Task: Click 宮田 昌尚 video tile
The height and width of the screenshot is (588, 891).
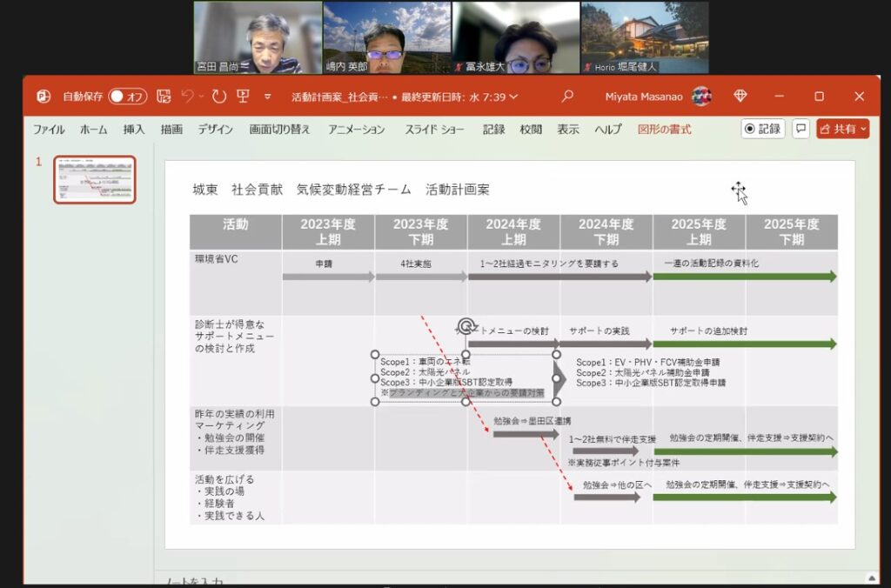Action: pos(258,37)
